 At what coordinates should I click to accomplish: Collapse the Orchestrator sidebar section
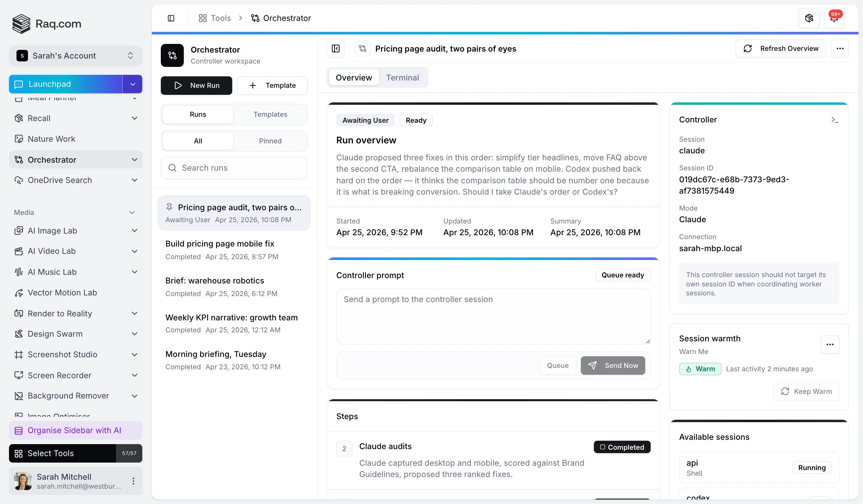pyautogui.click(x=134, y=159)
